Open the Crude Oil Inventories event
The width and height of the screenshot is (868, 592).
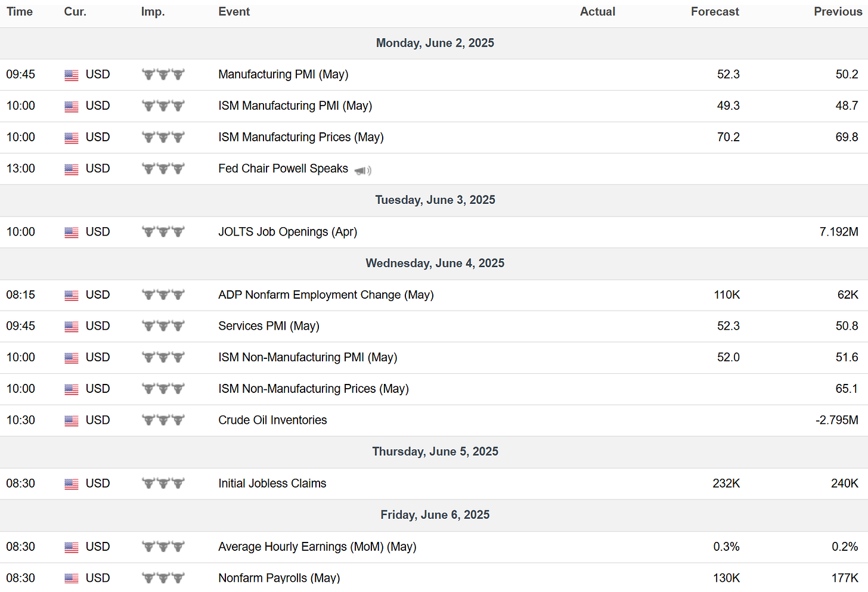[272, 420]
